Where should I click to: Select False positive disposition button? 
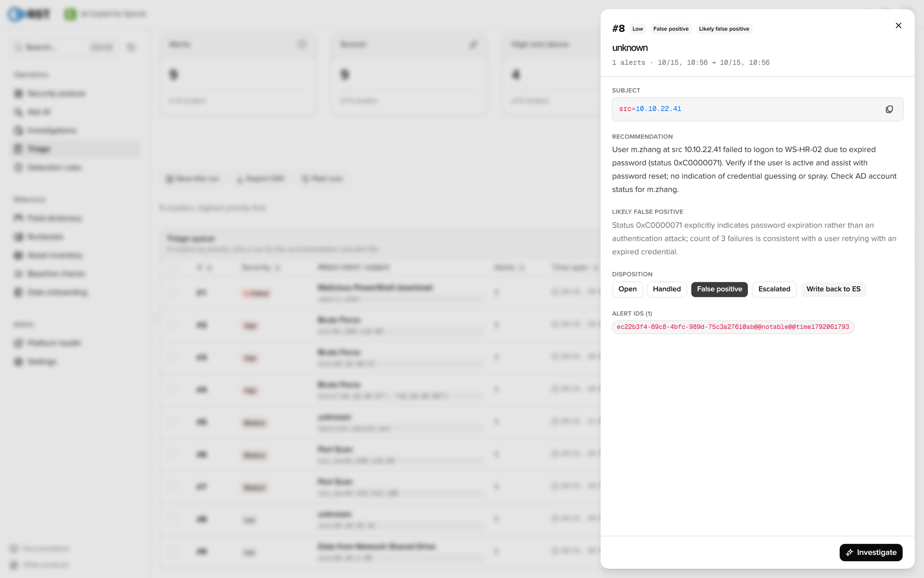[719, 289]
